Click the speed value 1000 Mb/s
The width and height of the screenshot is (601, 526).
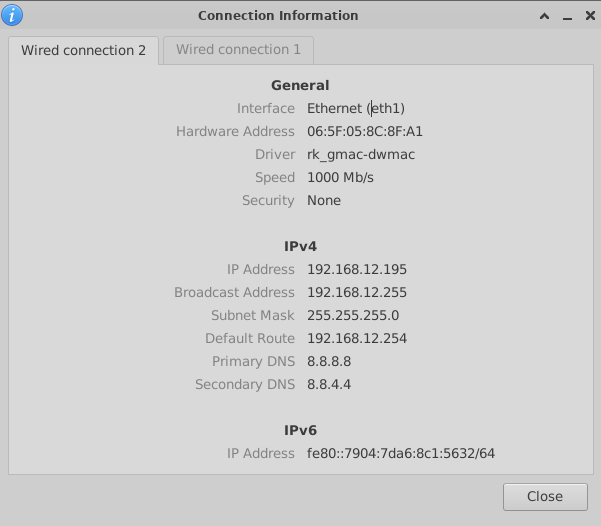[340, 178]
